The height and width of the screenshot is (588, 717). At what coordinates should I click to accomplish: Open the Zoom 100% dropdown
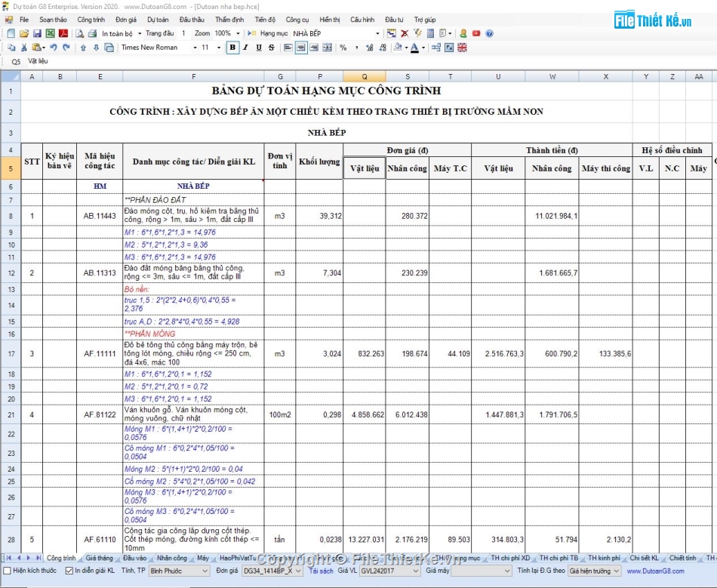tap(238, 33)
